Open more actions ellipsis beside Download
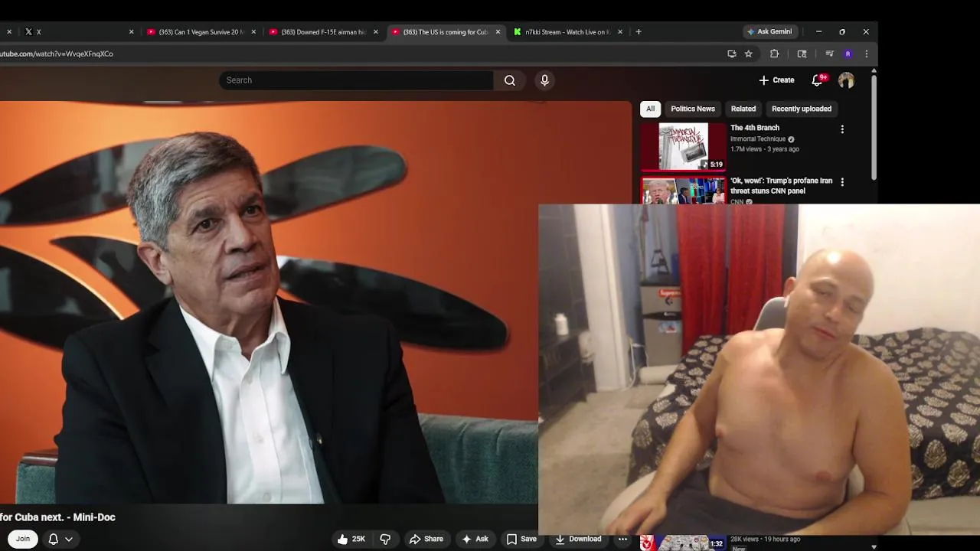Image resolution: width=980 pixels, height=551 pixels. pos(622,539)
